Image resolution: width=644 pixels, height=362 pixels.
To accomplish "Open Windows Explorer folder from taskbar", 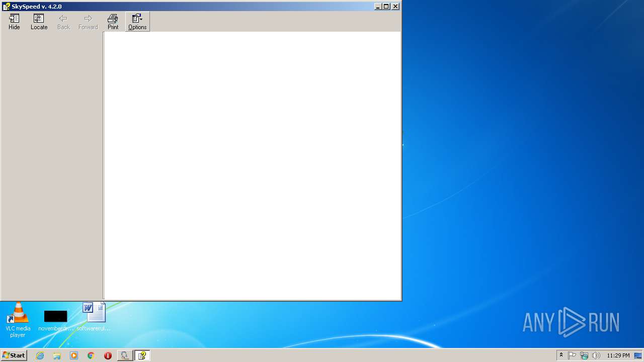I will tap(57, 355).
